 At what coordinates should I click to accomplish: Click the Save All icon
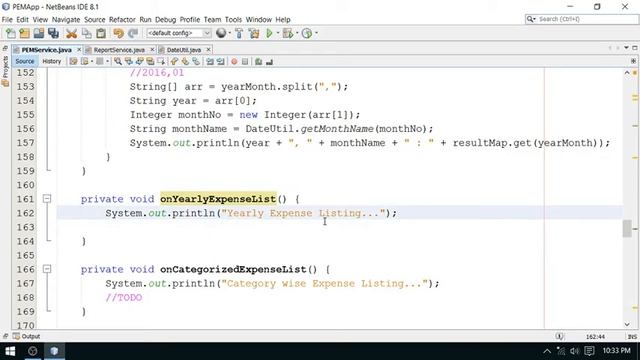pos(53,33)
